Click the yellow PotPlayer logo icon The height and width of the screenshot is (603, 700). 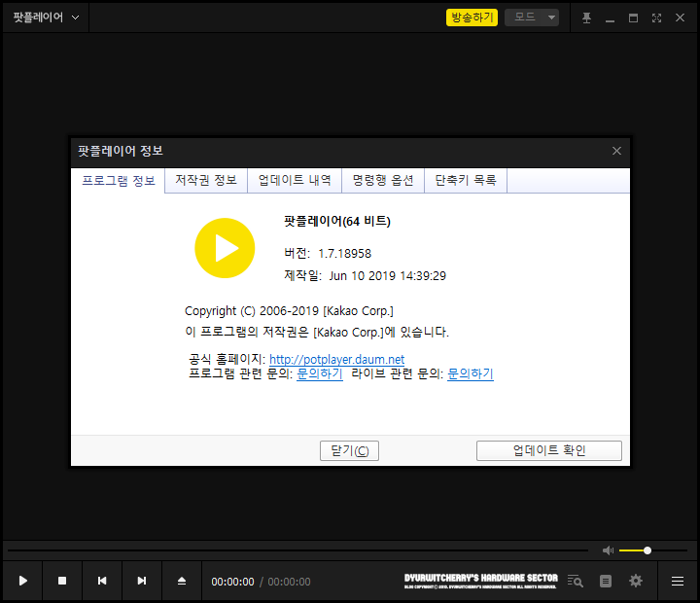pyautogui.click(x=225, y=248)
